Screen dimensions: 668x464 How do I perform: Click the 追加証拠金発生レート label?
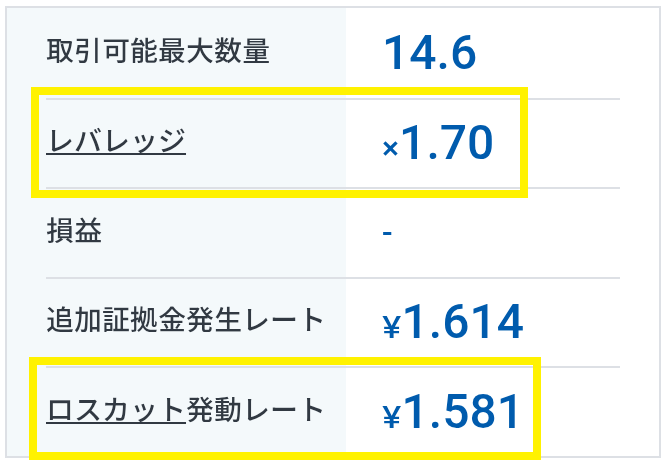click(x=185, y=320)
